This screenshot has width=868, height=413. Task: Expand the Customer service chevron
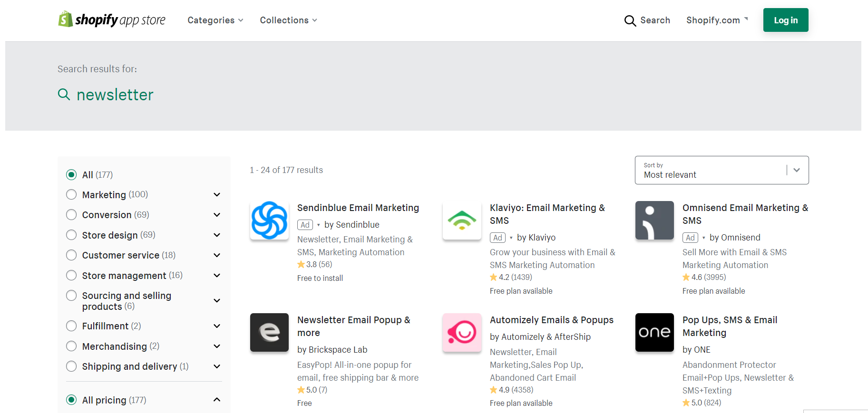(x=217, y=255)
